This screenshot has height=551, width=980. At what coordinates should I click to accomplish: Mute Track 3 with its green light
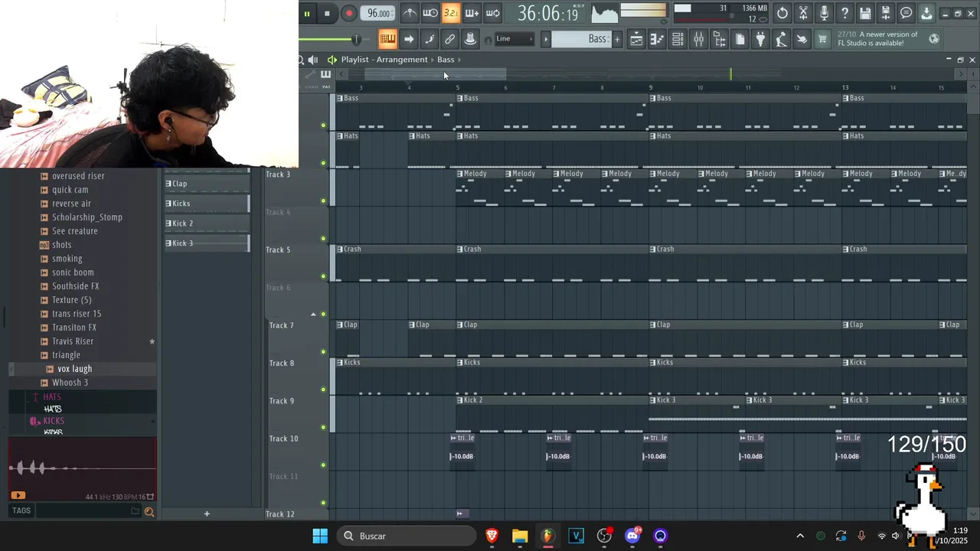tap(323, 201)
